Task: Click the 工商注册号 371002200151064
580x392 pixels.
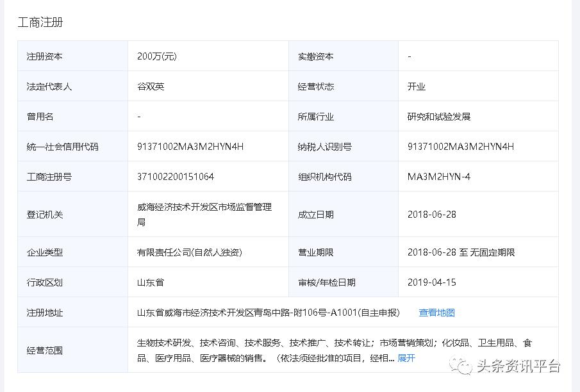Action: 174,176
